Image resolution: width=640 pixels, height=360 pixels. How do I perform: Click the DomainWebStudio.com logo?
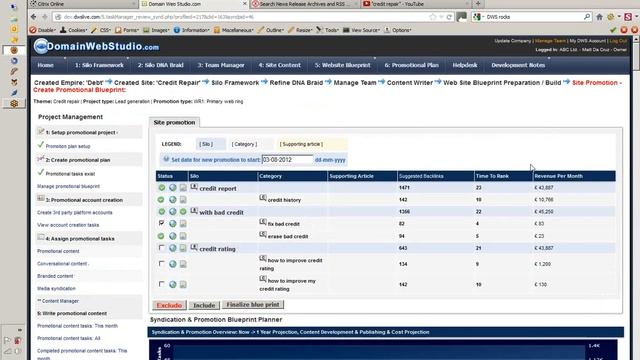96,46
